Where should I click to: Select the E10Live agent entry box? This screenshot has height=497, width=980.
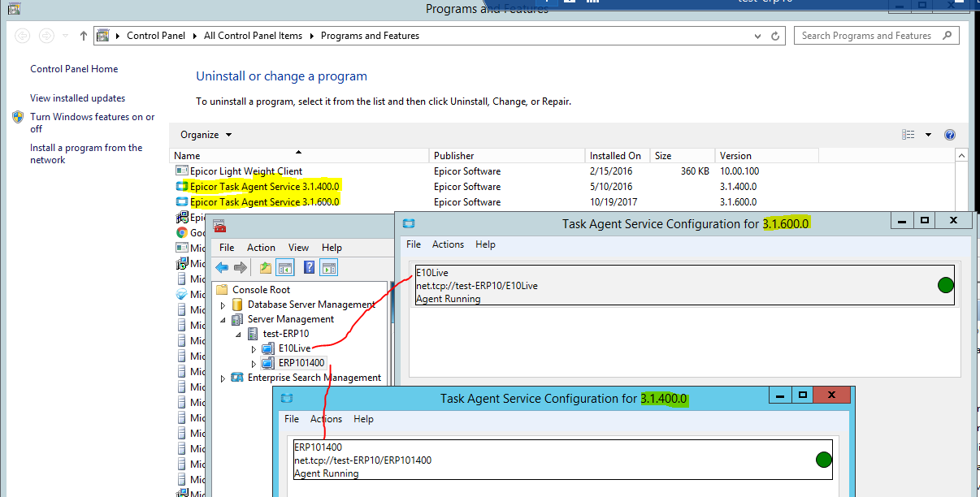pos(684,286)
